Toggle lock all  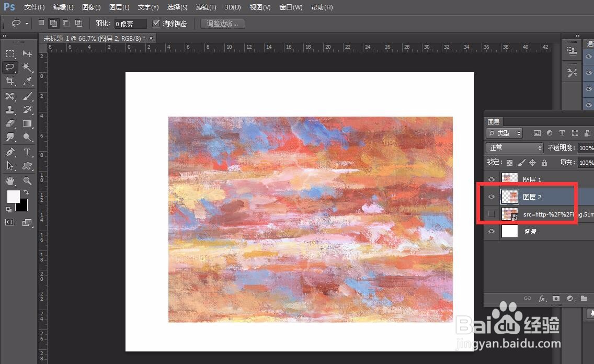pos(544,163)
